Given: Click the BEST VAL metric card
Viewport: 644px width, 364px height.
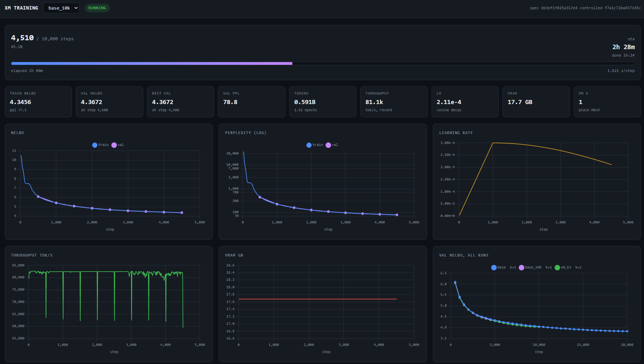Looking at the screenshot, I should [x=180, y=102].
